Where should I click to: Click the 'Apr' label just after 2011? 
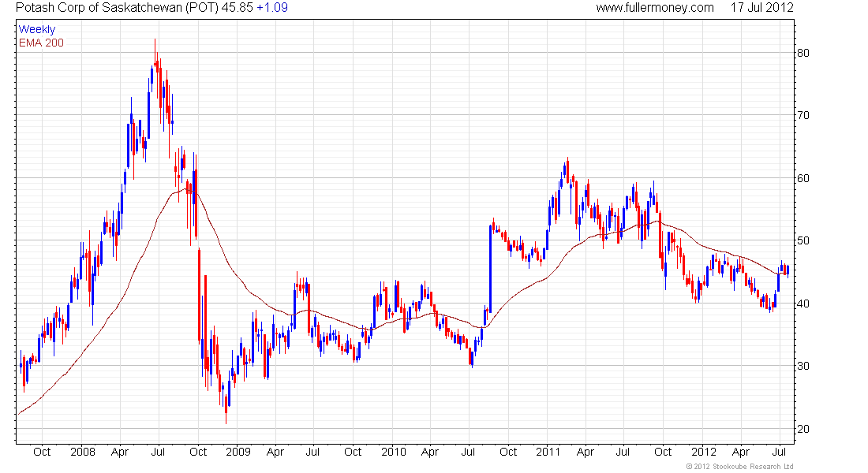tap(586, 452)
